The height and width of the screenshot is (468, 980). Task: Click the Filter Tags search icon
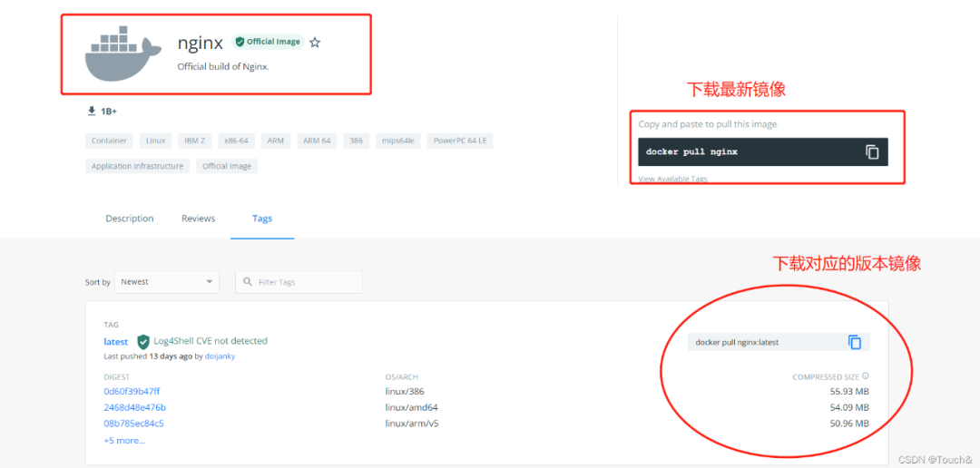click(x=248, y=282)
